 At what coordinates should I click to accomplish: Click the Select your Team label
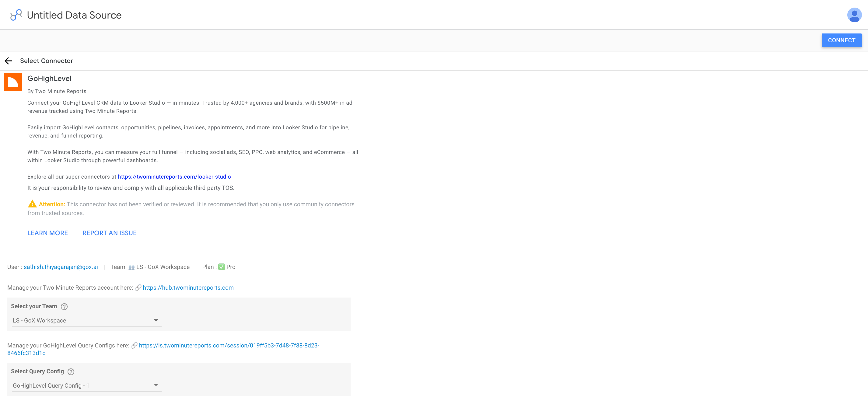pyautogui.click(x=34, y=306)
